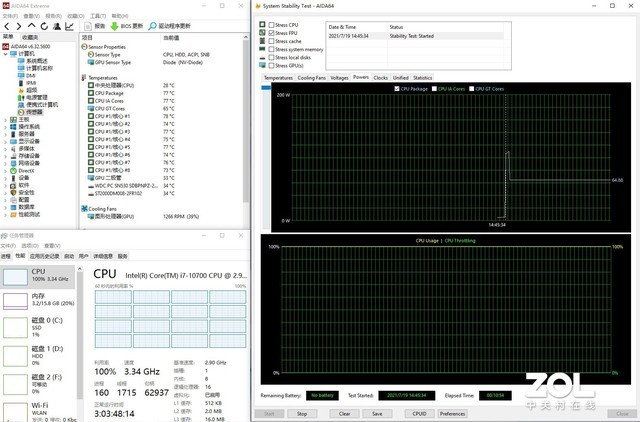Enable Stress local disks checkbox
Screen dimensions: 640x422
tap(271, 58)
